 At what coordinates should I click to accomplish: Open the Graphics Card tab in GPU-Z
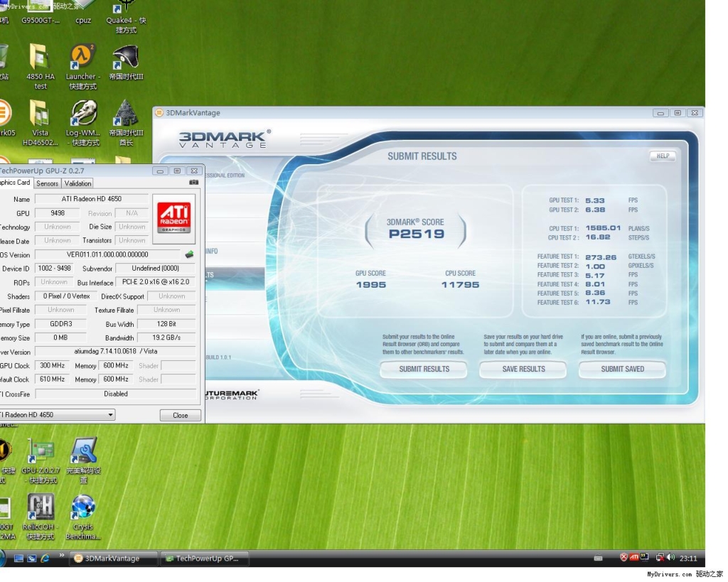click(16, 183)
